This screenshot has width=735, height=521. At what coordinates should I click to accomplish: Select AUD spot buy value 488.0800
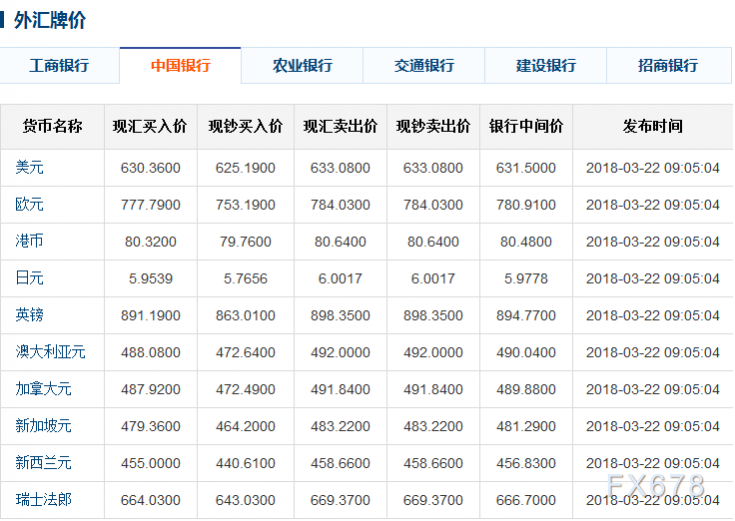(x=150, y=353)
